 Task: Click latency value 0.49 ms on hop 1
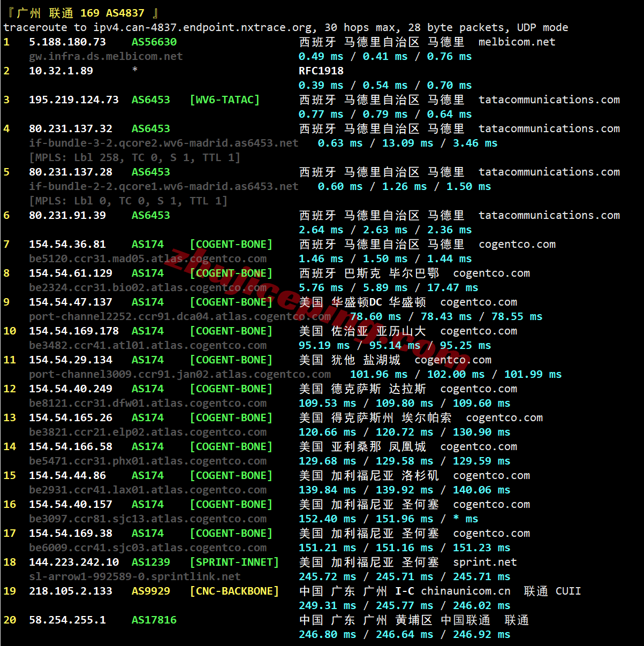[x=321, y=56]
